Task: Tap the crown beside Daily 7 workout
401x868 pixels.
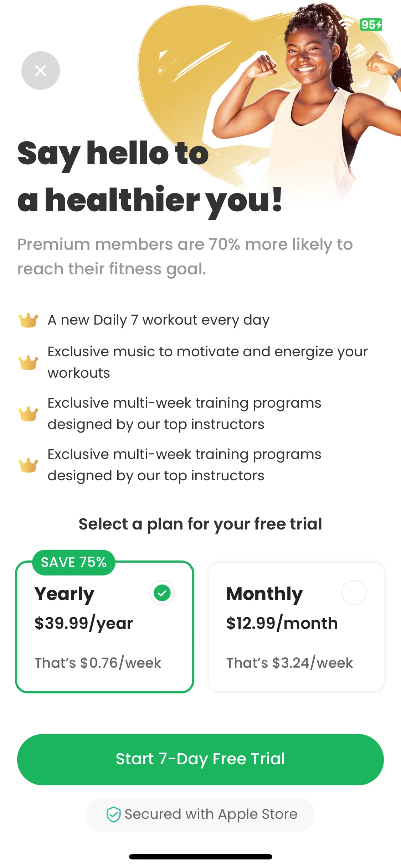Action: pyautogui.click(x=28, y=320)
